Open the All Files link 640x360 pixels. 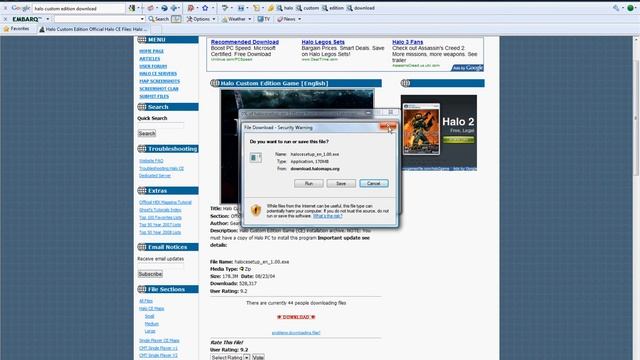pyautogui.click(x=146, y=301)
